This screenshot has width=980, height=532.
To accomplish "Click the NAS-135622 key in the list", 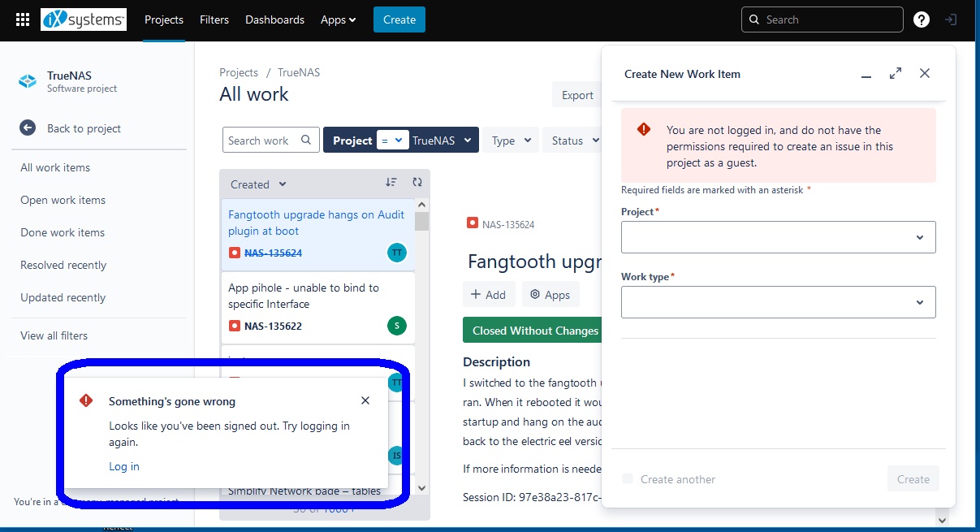I will [x=273, y=327].
